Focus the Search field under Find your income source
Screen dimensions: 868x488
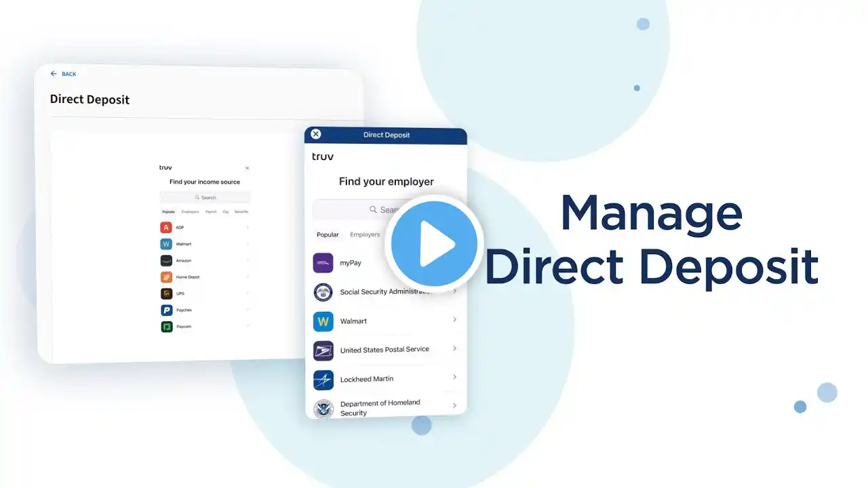click(x=205, y=197)
